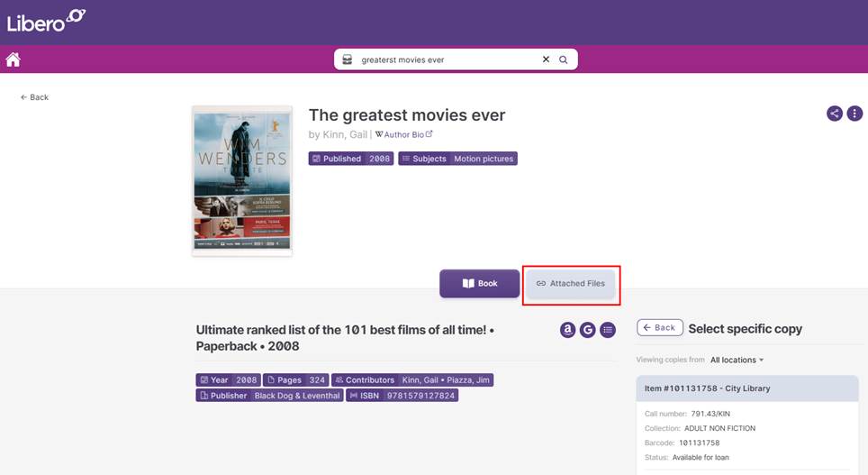Focus the search input field
Image resolution: width=868 pixels, height=475 pixels.
pos(446,60)
